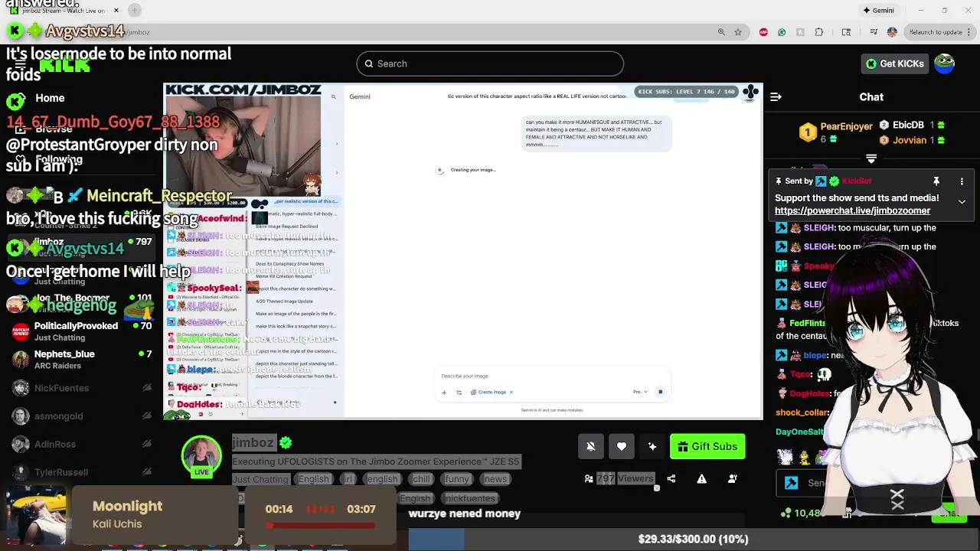Image resolution: width=980 pixels, height=551 pixels.
Task: Click PearEnjoyer in the gift leaderboard
Action: click(846, 126)
